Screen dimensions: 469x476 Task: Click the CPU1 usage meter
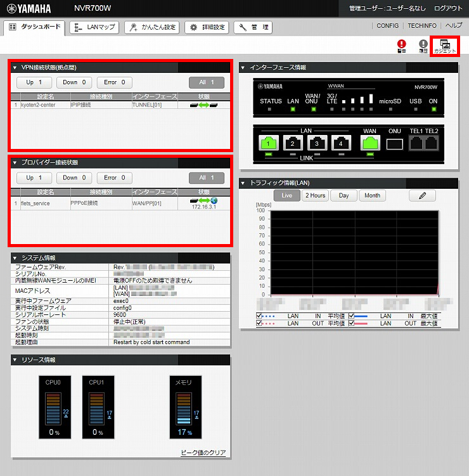98,407
